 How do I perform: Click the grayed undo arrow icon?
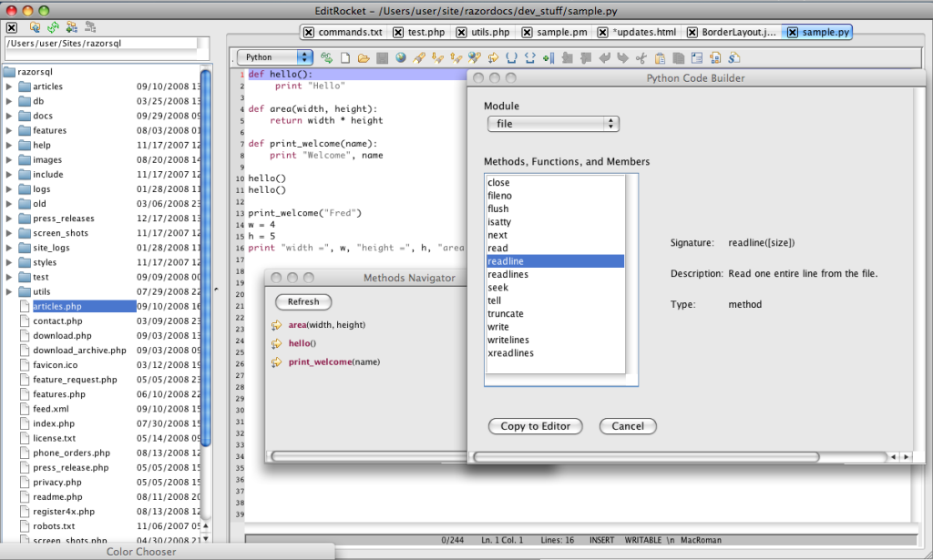click(605, 57)
